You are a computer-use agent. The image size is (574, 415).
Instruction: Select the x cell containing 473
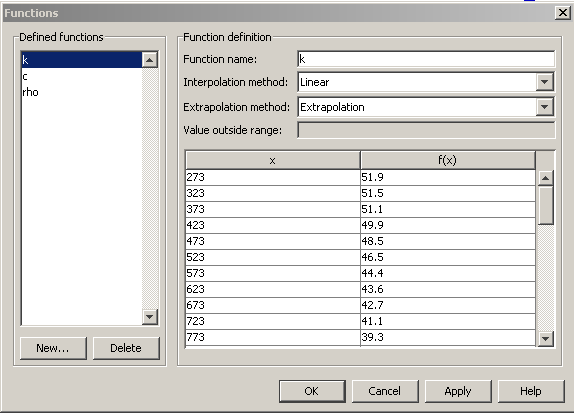coord(273,241)
